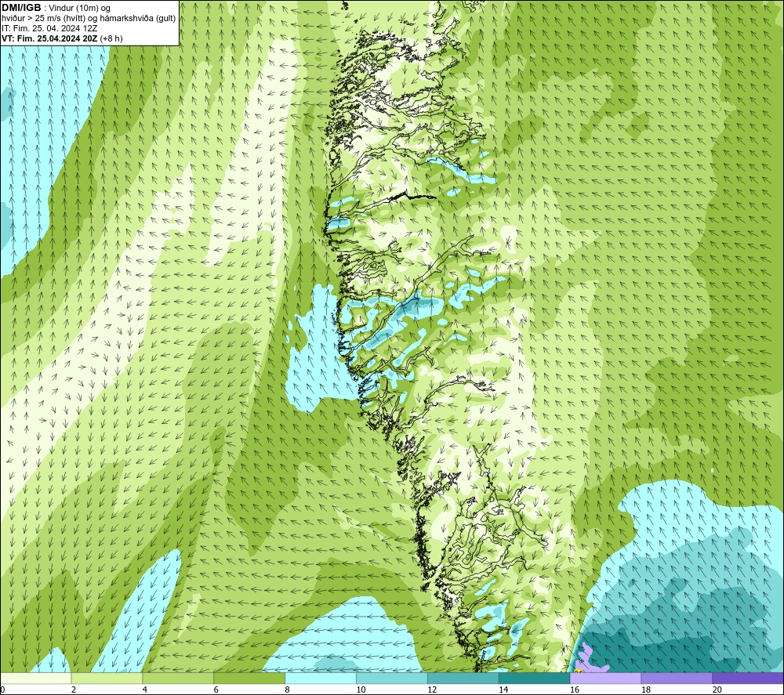This screenshot has height=695, width=784.
Task: Click the '4' scale label
Action: point(144,690)
